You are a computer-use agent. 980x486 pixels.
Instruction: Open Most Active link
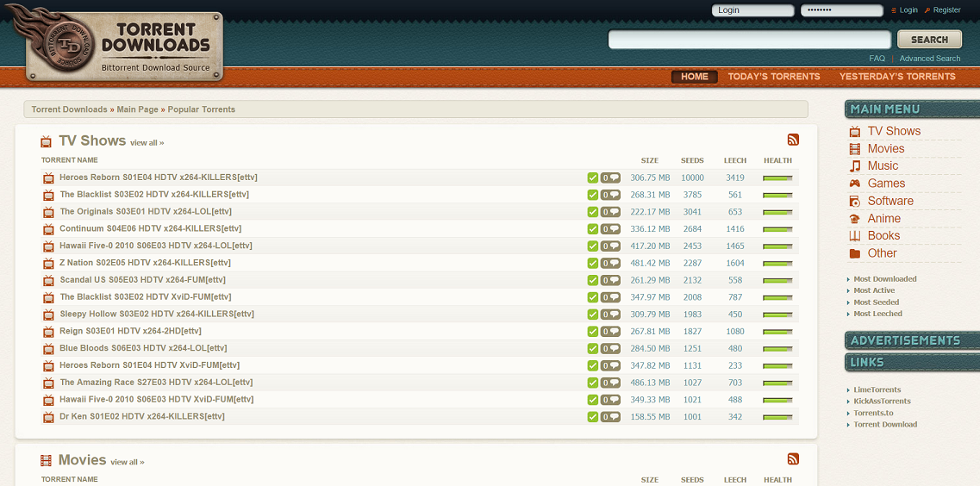click(874, 290)
